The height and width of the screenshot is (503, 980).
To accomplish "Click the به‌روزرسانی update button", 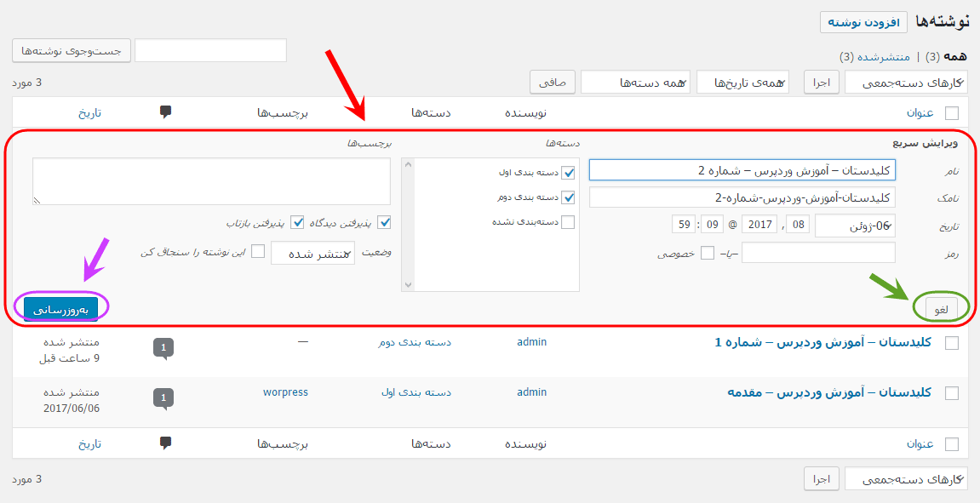I will point(60,309).
